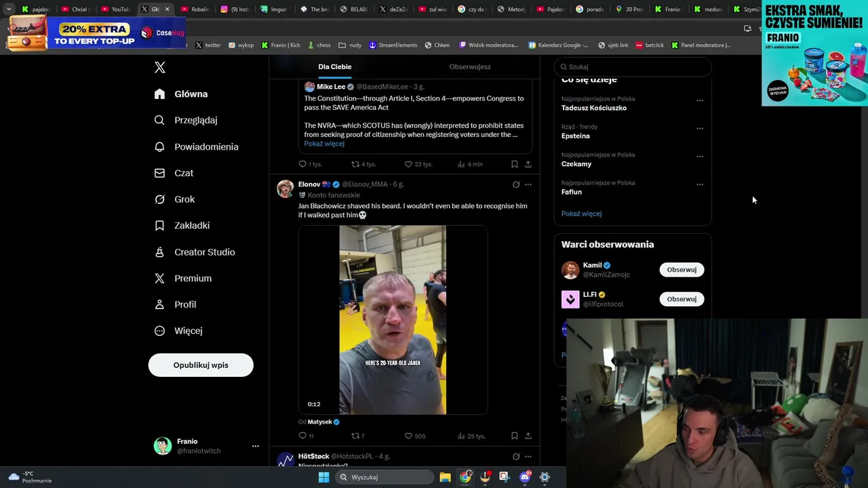
Task: Switch to Dla Ciebie tab
Action: click(335, 66)
